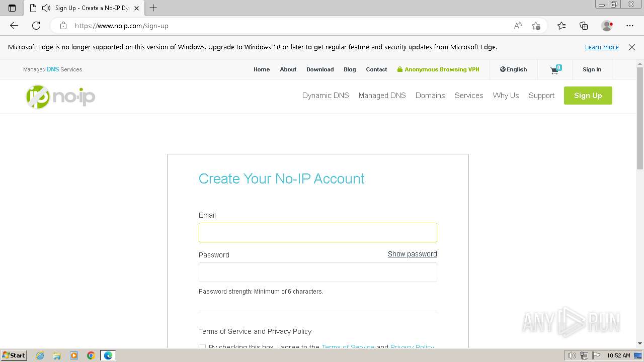644x362 pixels.
Task: Open shopping cart icon
Action: [x=555, y=70]
